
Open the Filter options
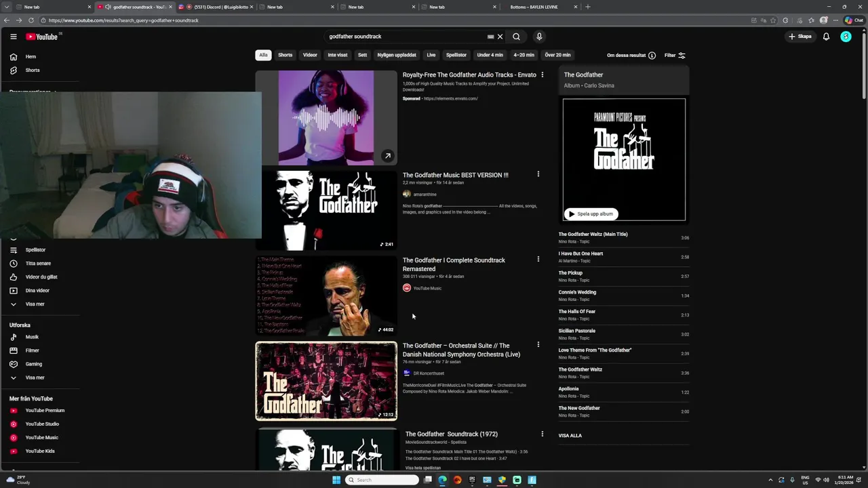click(x=675, y=56)
